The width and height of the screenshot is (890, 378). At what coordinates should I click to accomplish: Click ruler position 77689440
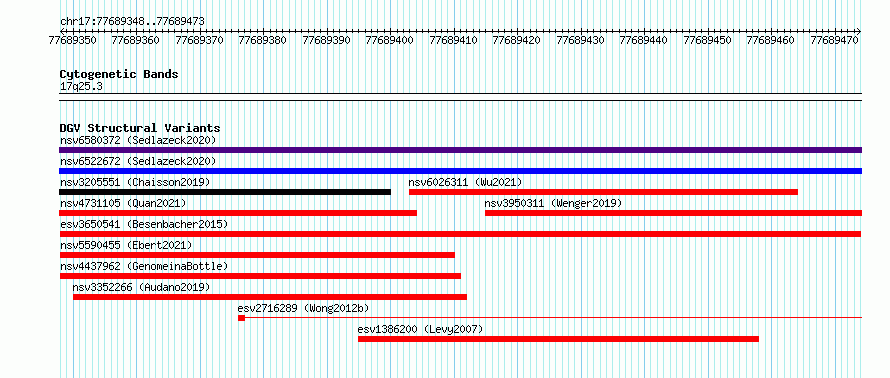tap(643, 40)
